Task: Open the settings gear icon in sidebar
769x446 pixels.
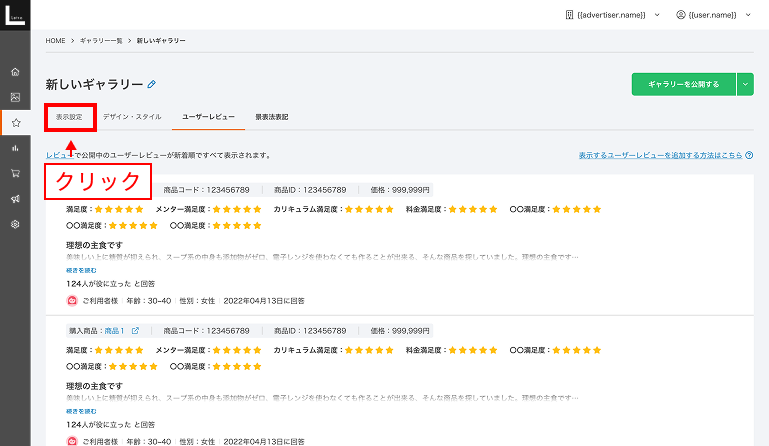Action: [15, 224]
